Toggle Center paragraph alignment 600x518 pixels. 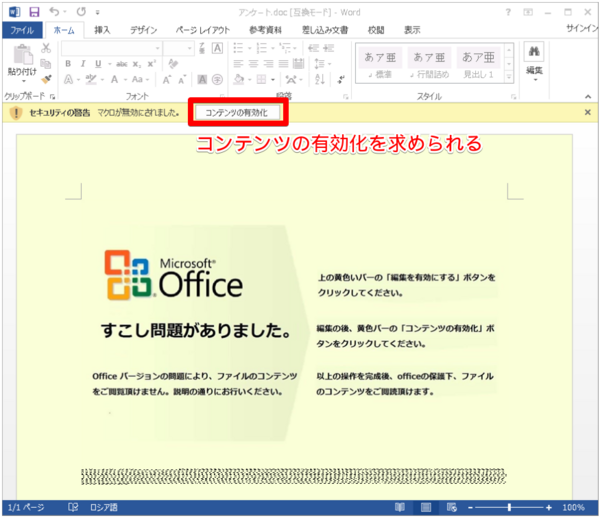253,64
